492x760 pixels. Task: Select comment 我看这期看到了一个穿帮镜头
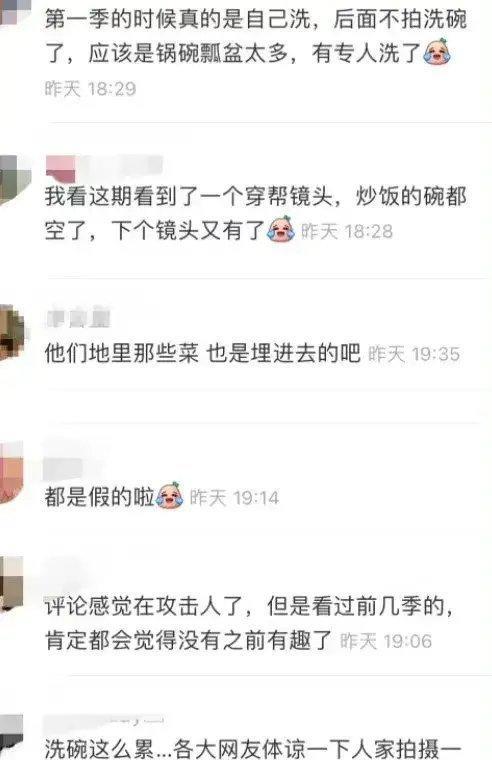coord(256,213)
